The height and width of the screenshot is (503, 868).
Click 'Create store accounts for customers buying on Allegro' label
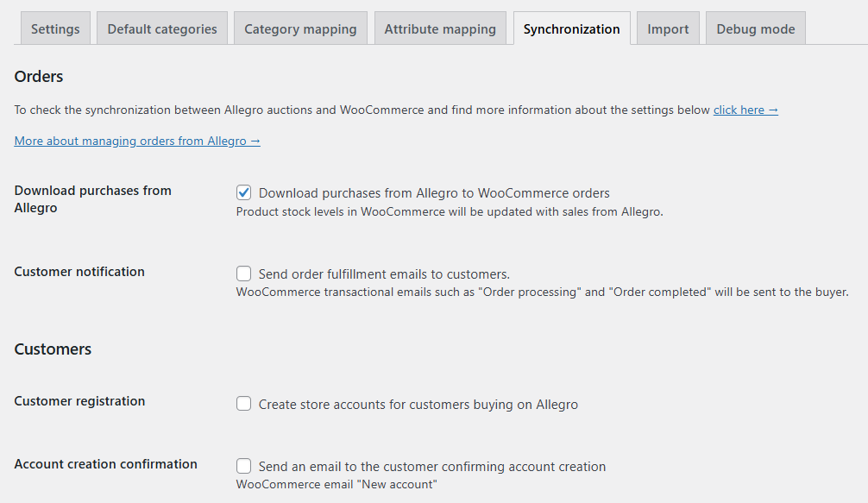(x=418, y=405)
